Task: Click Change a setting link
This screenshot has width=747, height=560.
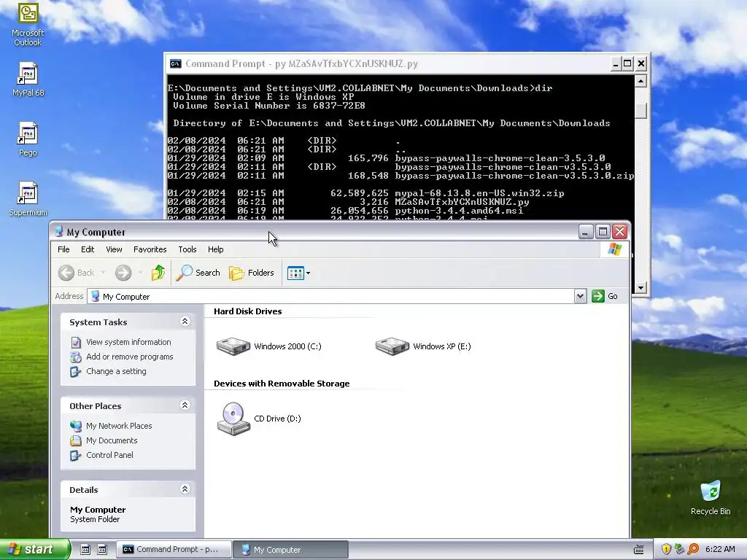Action: 116,371
